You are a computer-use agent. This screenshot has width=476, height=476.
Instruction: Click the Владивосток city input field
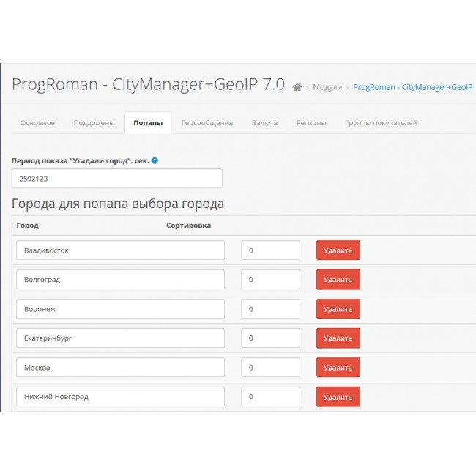point(120,250)
